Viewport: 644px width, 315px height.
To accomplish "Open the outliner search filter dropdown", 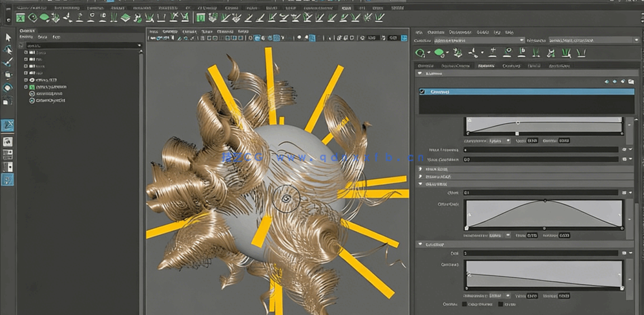I will tap(140, 45).
